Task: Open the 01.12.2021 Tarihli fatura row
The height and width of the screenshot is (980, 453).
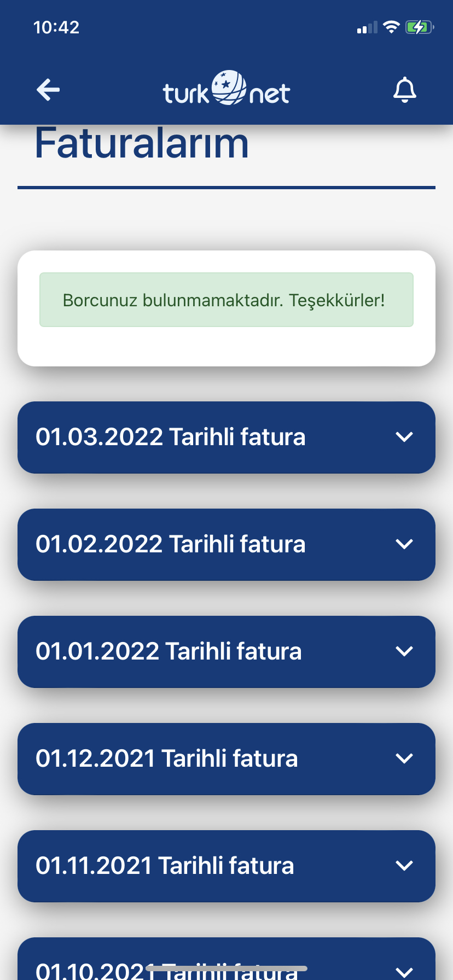Action: 226,759
